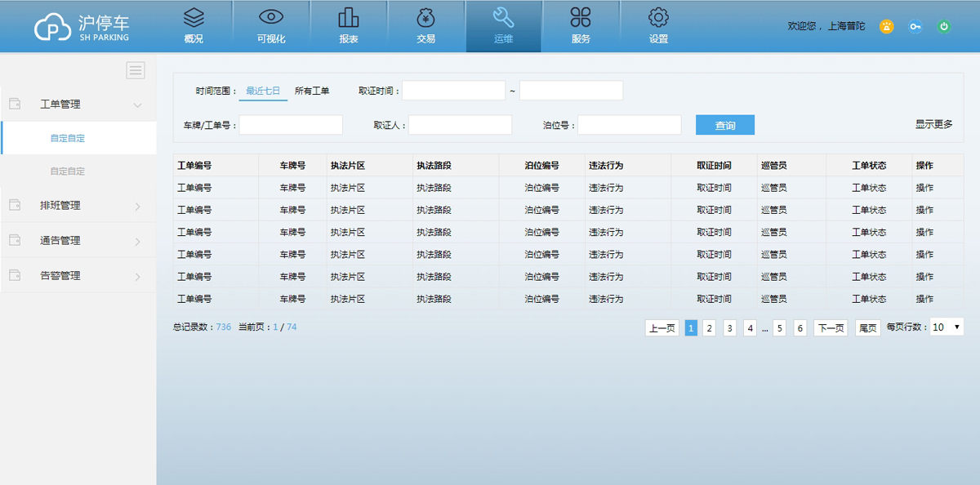Focus the 取证时间 end date field
The width and height of the screenshot is (980, 485).
[571, 91]
